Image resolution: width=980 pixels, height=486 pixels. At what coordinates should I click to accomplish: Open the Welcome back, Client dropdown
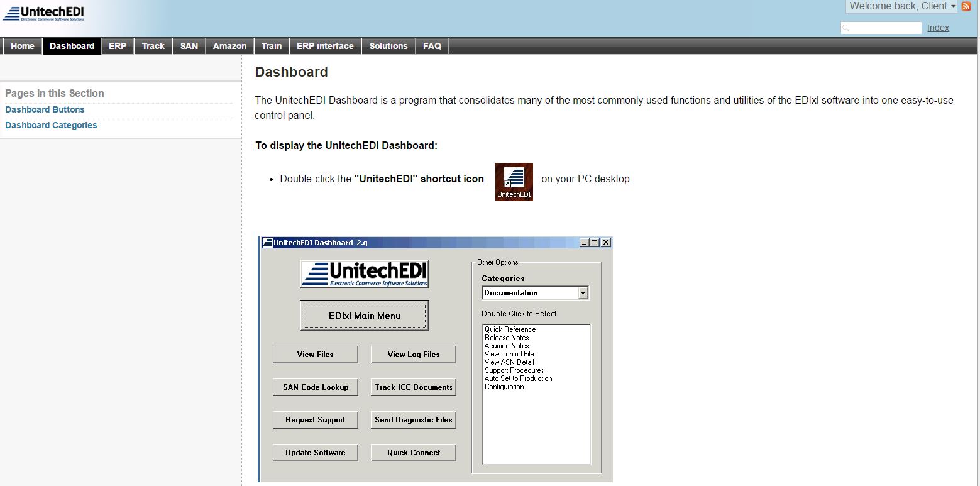click(x=903, y=6)
